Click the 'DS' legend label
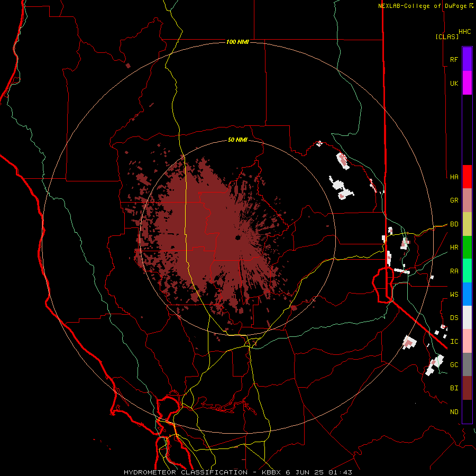This screenshot has width=476, height=476. click(454, 318)
